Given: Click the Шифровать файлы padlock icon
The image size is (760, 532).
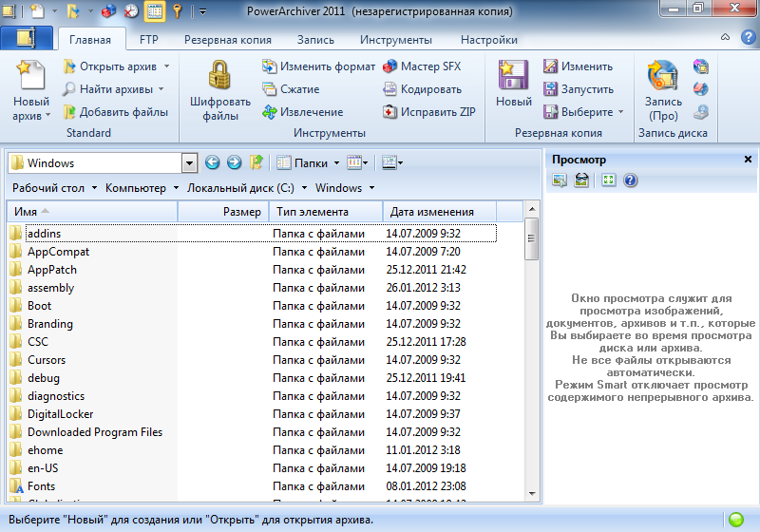Looking at the screenshot, I should (220, 76).
